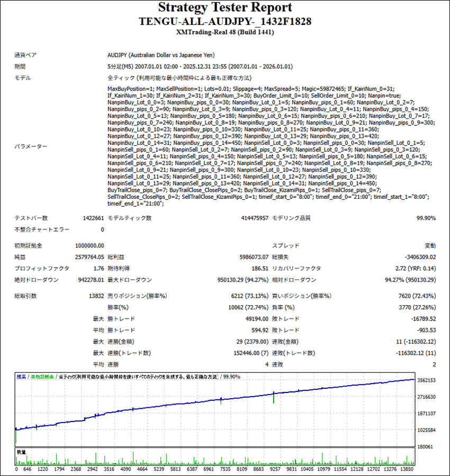Click the モデリング品質 value 99.90%
Viewport: 450px width, 476px height.
(426, 218)
